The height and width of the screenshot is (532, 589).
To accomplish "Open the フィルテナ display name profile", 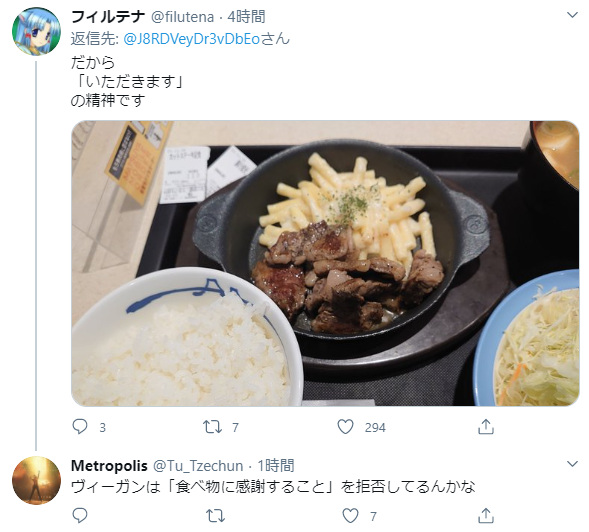I will point(108,17).
